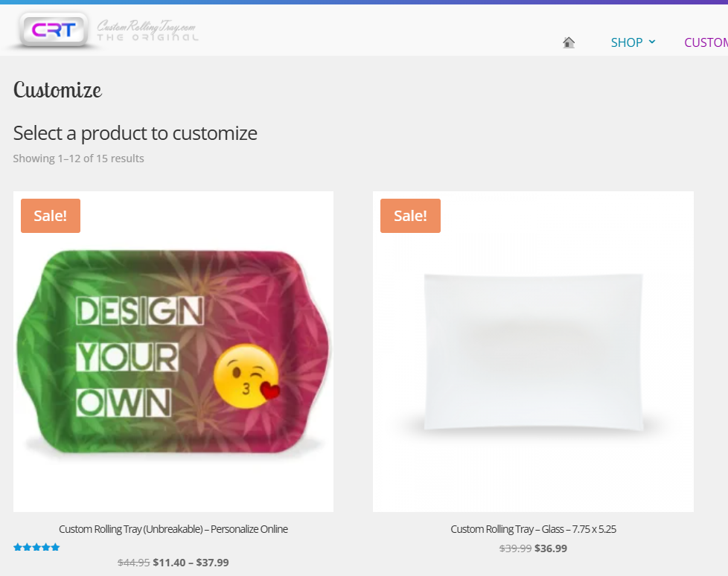Open the white glass tray image
728x576 pixels.
(x=533, y=351)
